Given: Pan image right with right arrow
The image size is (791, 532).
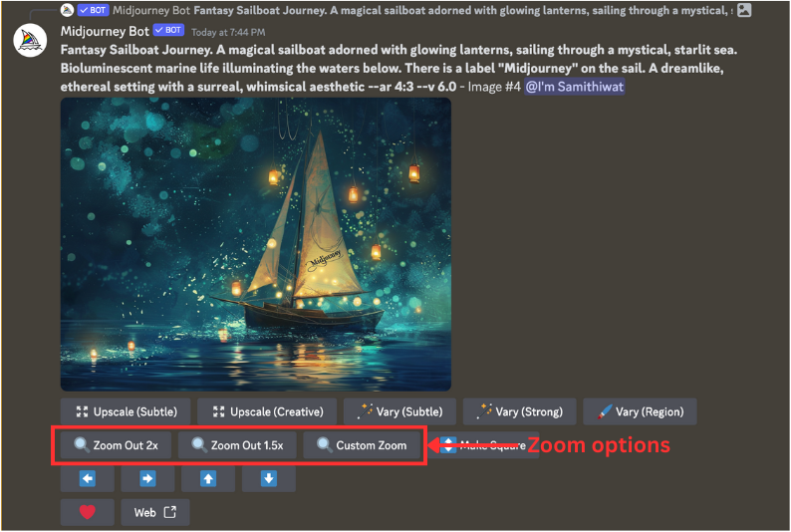Looking at the screenshot, I should pyautogui.click(x=147, y=478).
